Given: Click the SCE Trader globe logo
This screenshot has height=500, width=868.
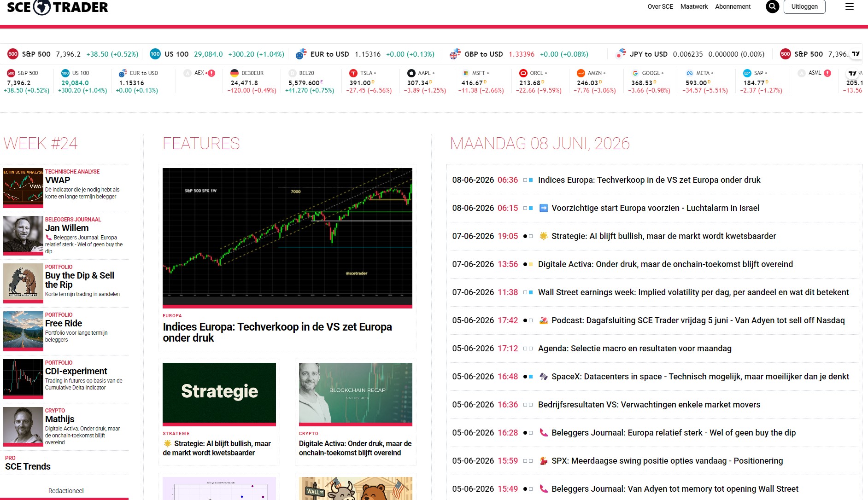Looking at the screenshot, I should coord(42,7).
